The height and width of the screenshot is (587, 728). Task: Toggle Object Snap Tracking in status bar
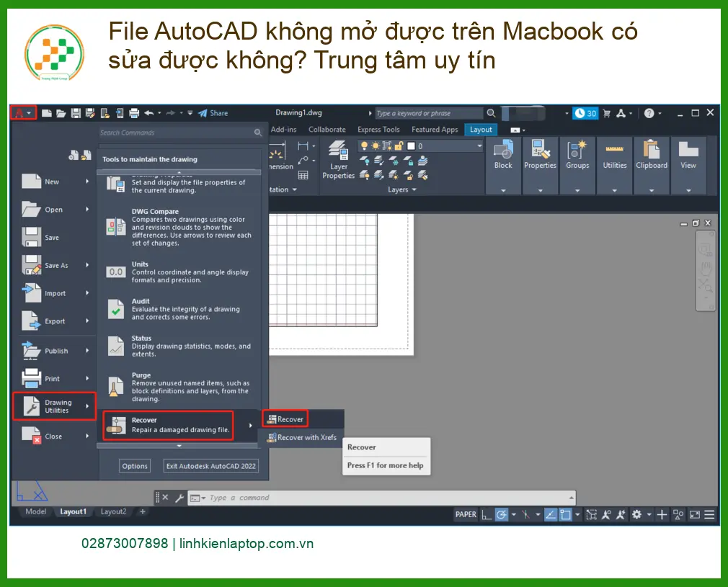pyautogui.click(x=550, y=514)
